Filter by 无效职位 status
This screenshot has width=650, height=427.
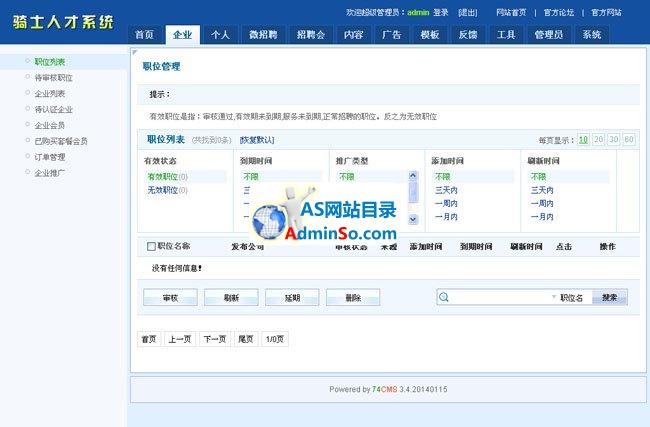pos(167,190)
